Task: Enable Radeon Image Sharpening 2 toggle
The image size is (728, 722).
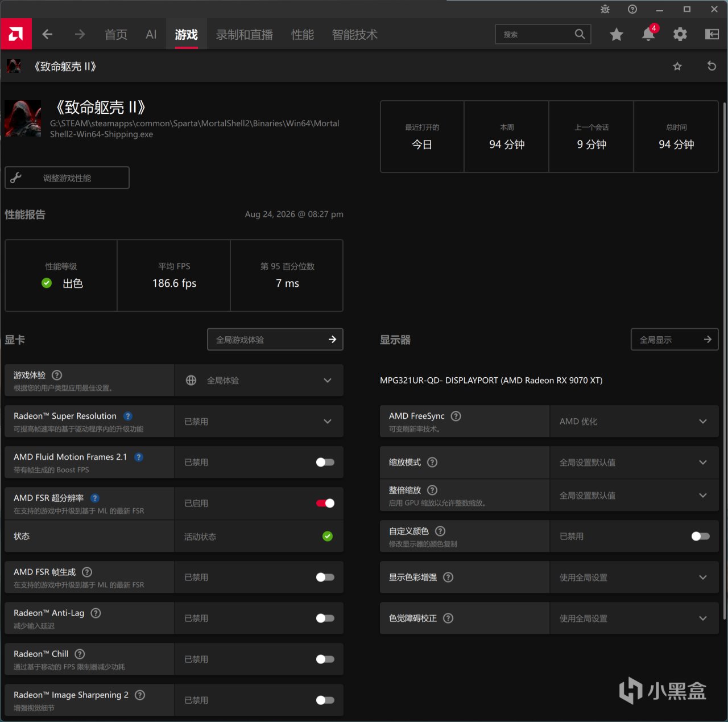Action: pyautogui.click(x=325, y=700)
